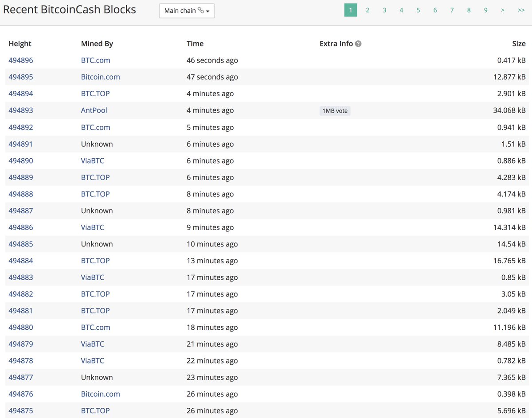Click the Height column header
This screenshot has height=418, width=532.
tap(20, 43)
